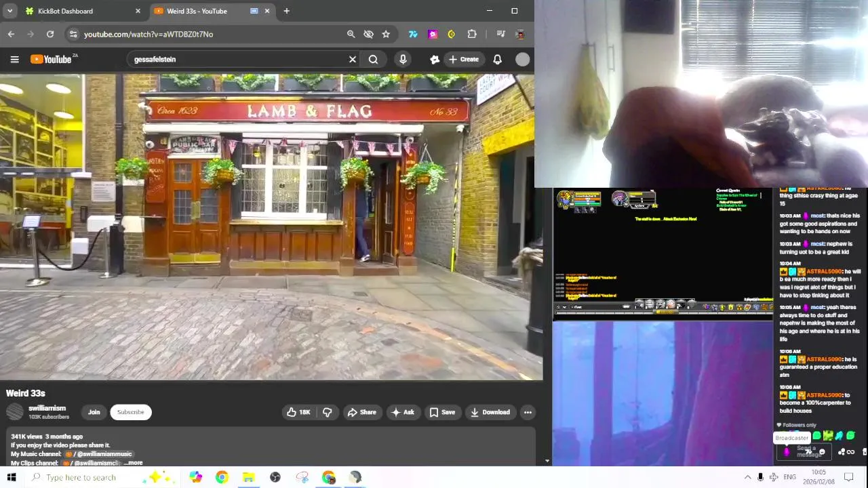The height and width of the screenshot is (488, 868).
Task: Start voice search with microphone icon
Action: pyautogui.click(x=403, y=60)
